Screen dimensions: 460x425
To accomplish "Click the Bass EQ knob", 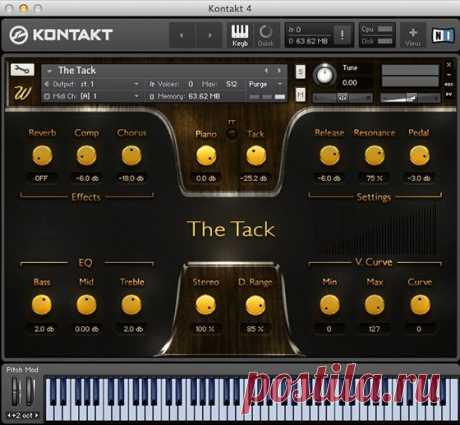I will 42,305.
